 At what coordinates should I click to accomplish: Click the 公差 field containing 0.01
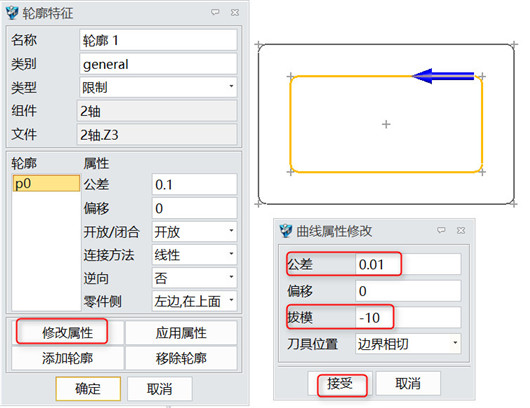coord(408,264)
